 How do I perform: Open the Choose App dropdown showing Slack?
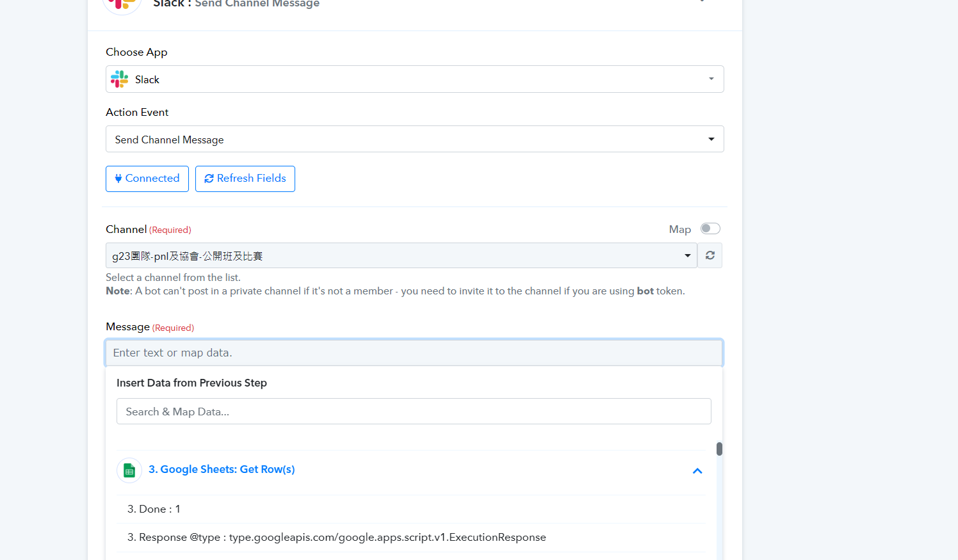[414, 79]
